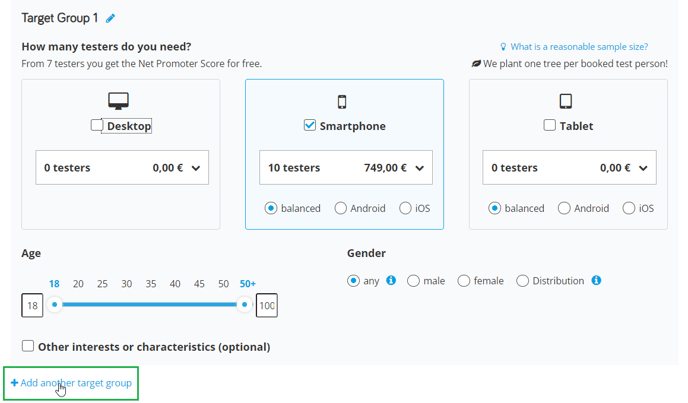
Task: Enable the Tablet checkbox
Action: coord(549,125)
